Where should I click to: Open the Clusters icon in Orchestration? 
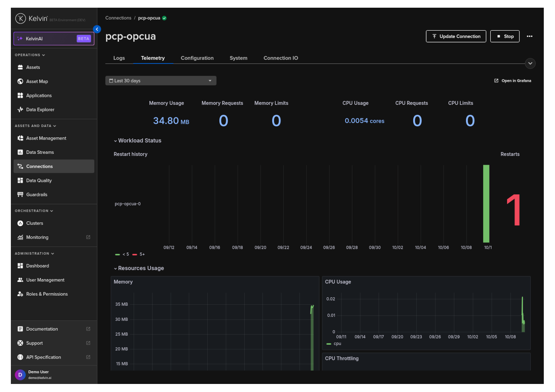pos(20,223)
